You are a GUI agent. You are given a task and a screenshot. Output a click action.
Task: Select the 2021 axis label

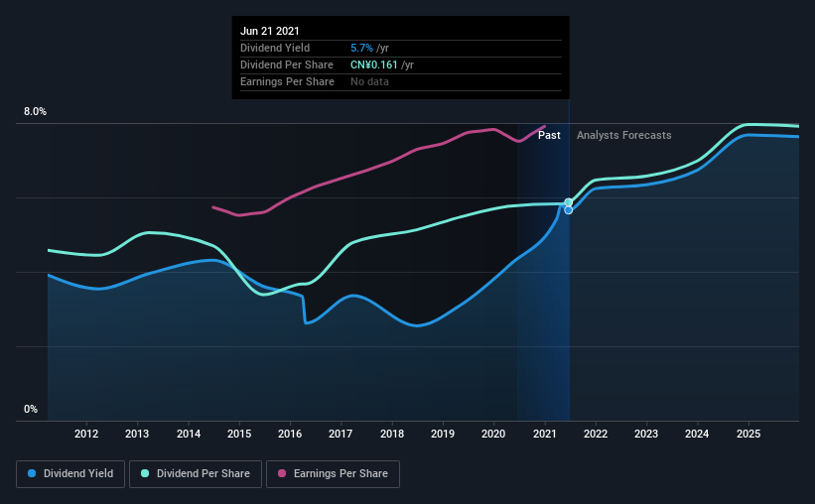545,434
